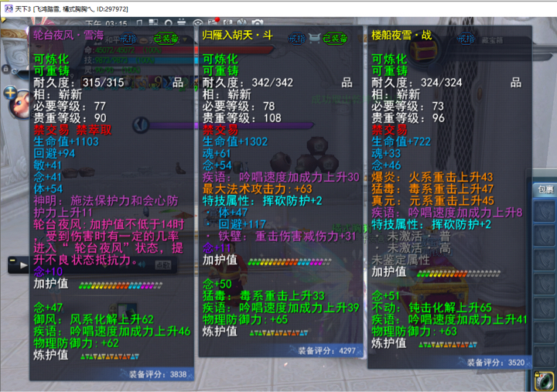Viewport: 557px width, 392px height.
Task: Click the 加护值 rainbow bar on 归雁入胡天·斗 tooltip
Action: (x=290, y=262)
